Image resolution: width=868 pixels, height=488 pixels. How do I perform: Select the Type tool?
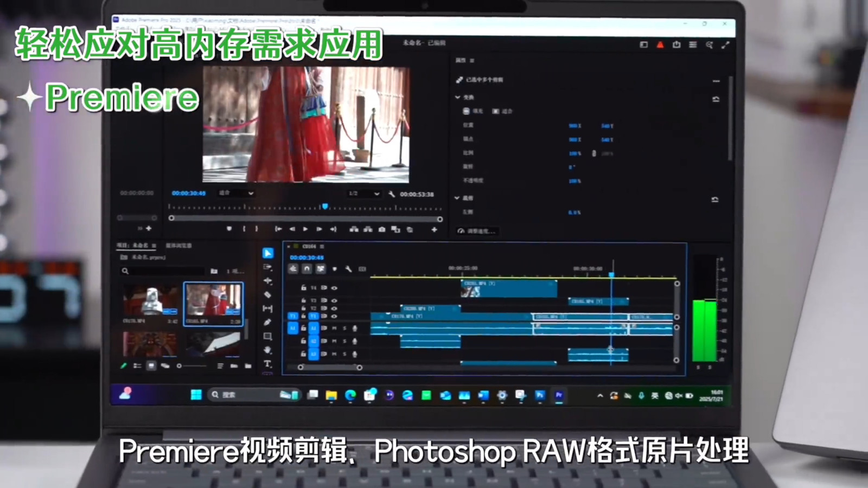(x=267, y=364)
